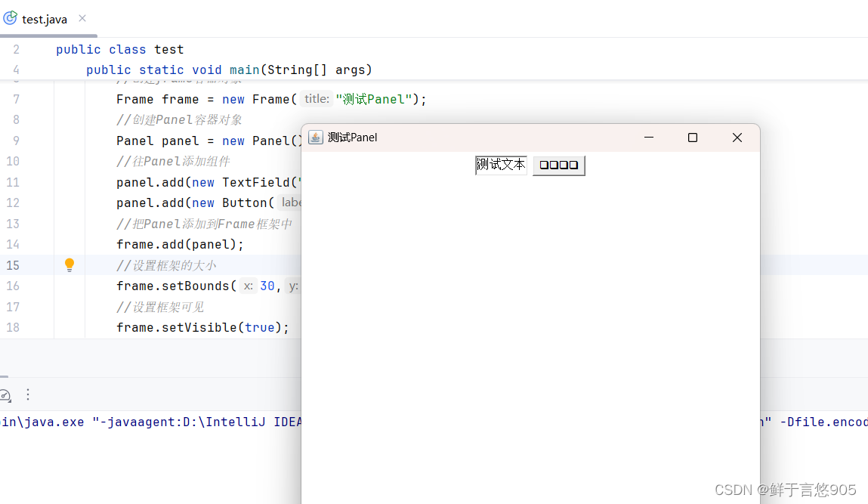Screen dimensions: 868x504
Task: Minimize the 测试Panel window
Action: pos(649,138)
